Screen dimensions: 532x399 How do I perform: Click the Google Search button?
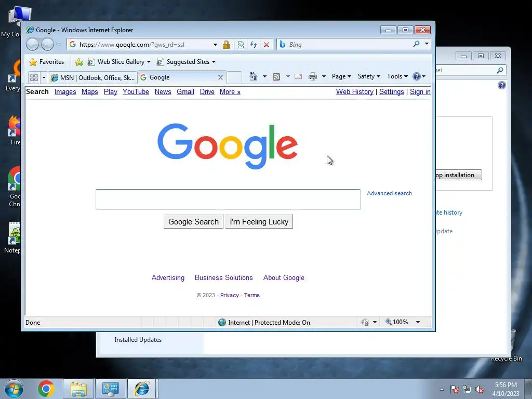193,221
